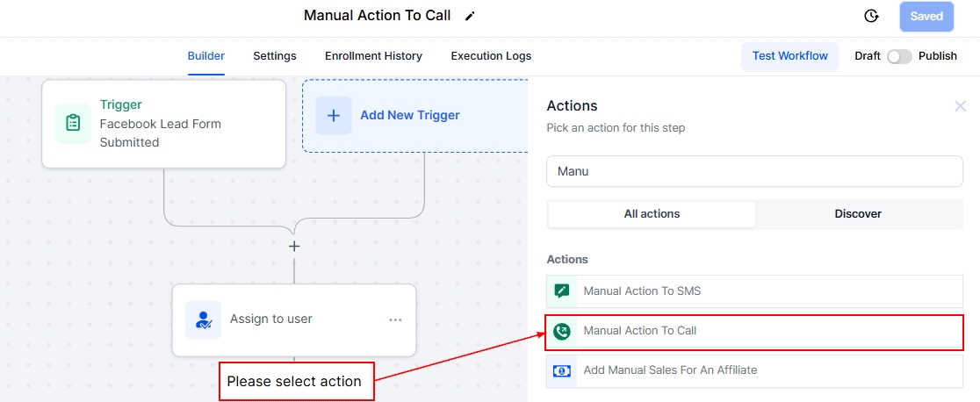Click the Saved button
Viewport: 980px width, 402px height.
coord(926,16)
